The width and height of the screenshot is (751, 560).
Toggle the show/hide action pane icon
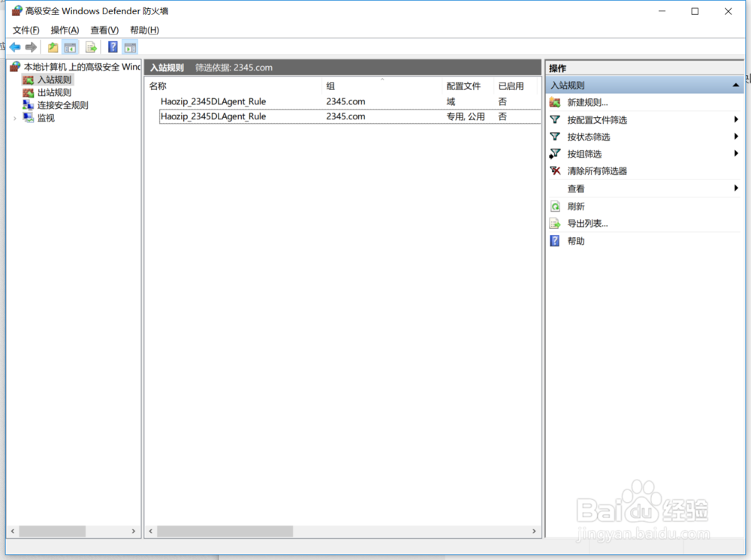click(x=130, y=47)
